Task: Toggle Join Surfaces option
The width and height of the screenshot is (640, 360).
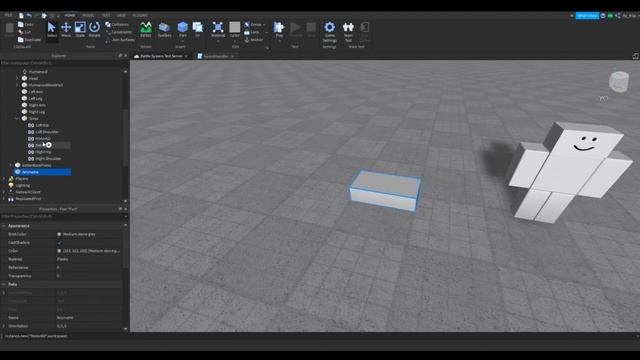Action: [x=120, y=40]
